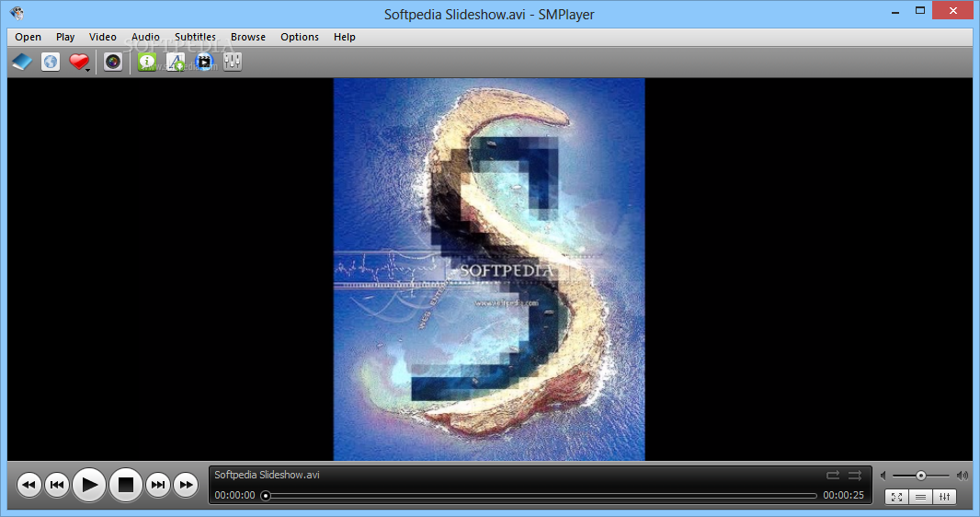Show file information with the green info icon
The image size is (980, 517).
pyautogui.click(x=147, y=62)
